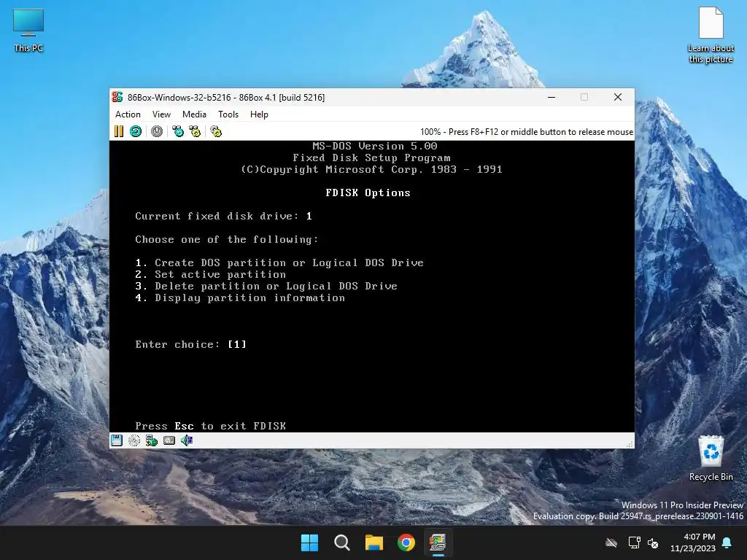Select the 'Learn about this picture' desktop icon
The image size is (747, 560).
pos(711,35)
